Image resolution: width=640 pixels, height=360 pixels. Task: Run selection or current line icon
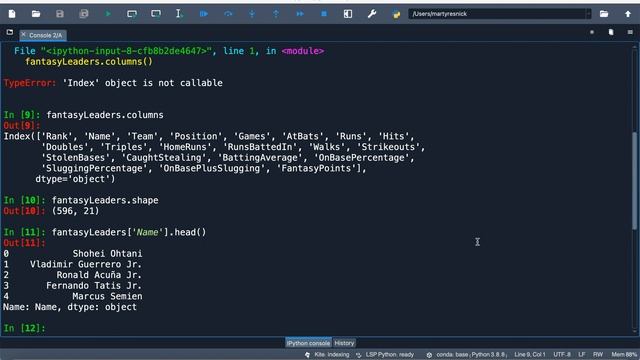[x=180, y=14]
